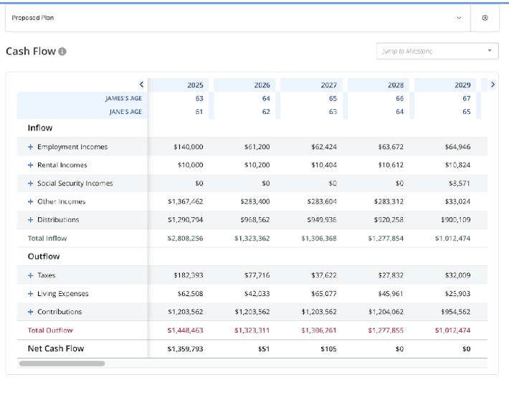Open the Proposed Plan dropdown
Screen dimensions: 509x420
click(237, 18)
